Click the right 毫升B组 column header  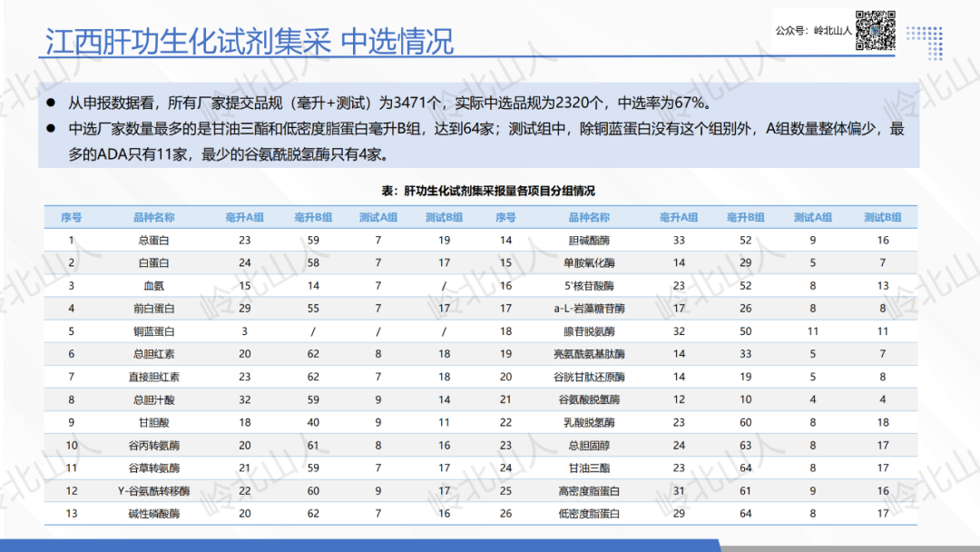click(746, 218)
